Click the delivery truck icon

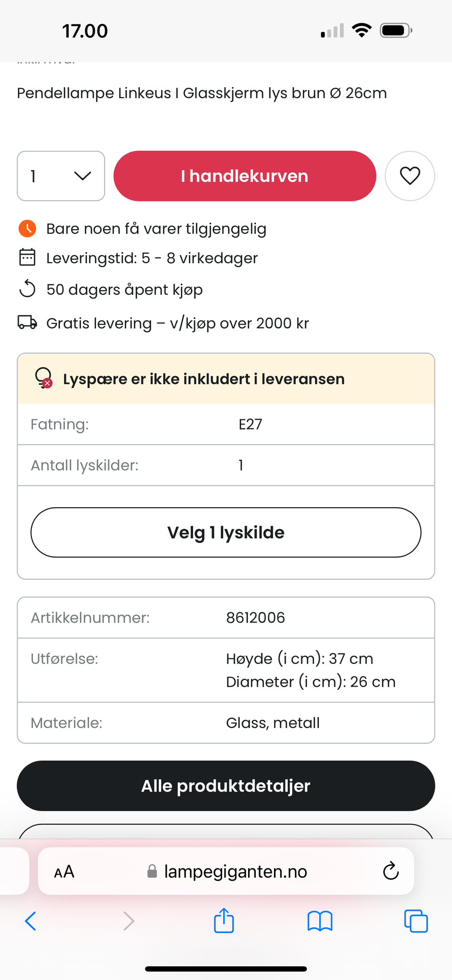[27, 323]
